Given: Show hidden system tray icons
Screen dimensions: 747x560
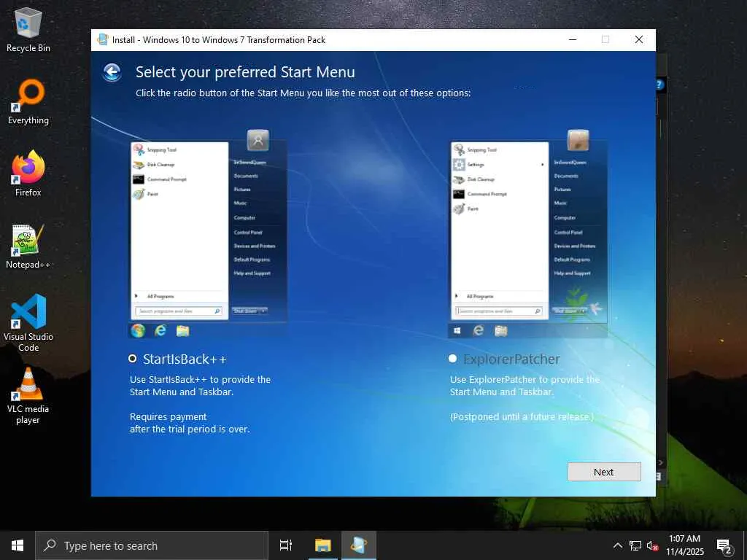Looking at the screenshot, I should tap(617, 545).
